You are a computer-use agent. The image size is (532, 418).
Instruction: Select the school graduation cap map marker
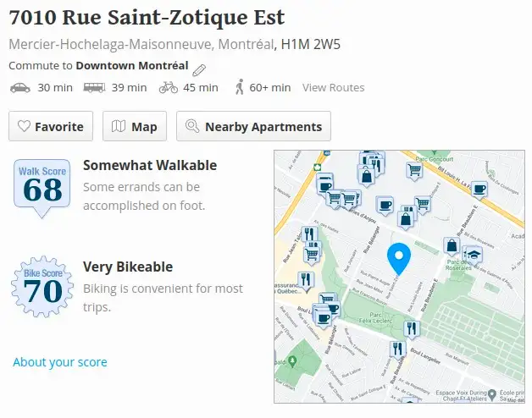tap(474, 256)
